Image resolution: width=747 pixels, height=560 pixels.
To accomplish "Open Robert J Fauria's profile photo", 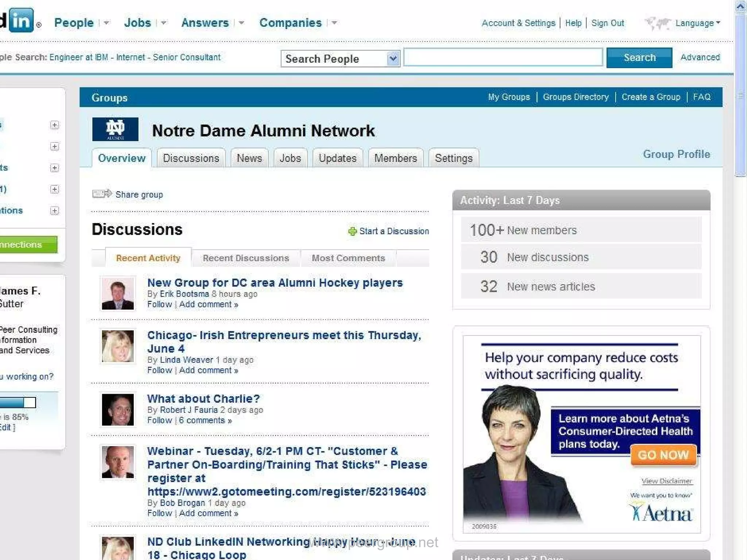I will (x=118, y=409).
